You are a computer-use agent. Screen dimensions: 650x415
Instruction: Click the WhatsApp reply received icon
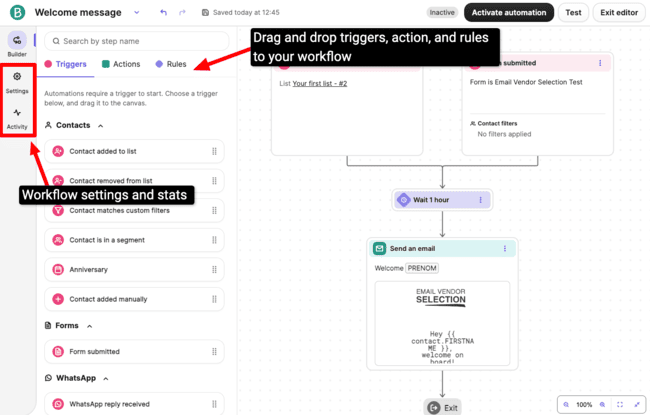tap(58, 404)
